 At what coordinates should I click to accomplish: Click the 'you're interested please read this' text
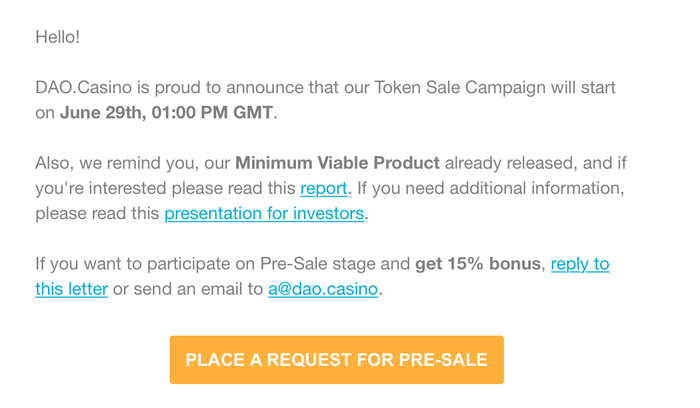[x=165, y=188]
